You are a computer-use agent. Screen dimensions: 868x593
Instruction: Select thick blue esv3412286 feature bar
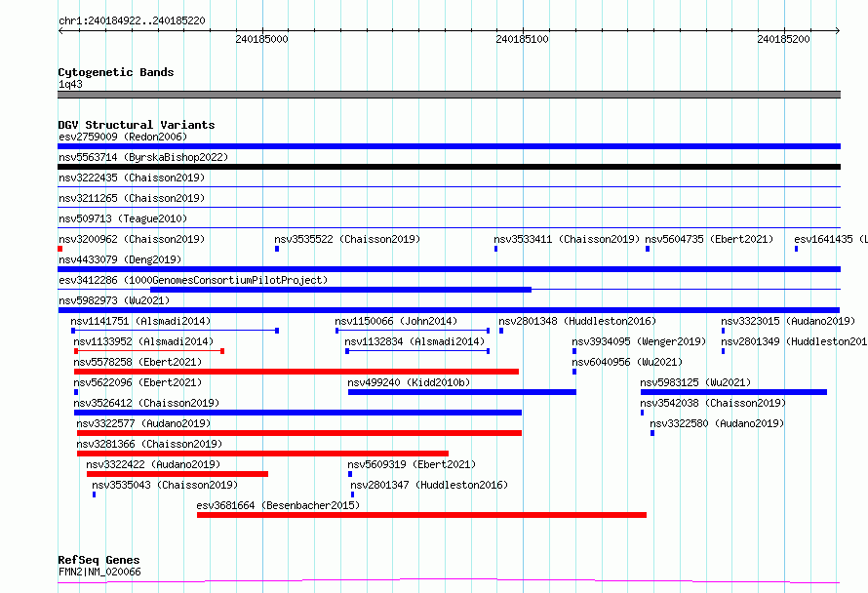341,290
